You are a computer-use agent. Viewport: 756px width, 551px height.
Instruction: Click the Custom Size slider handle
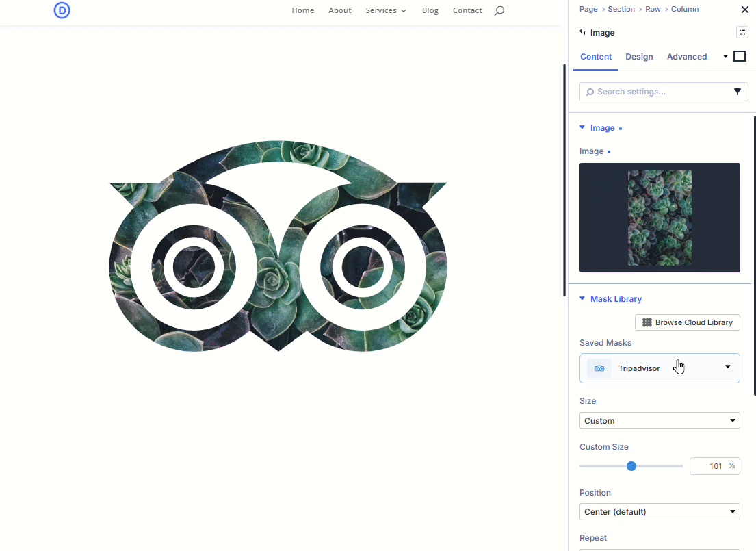pyautogui.click(x=631, y=466)
